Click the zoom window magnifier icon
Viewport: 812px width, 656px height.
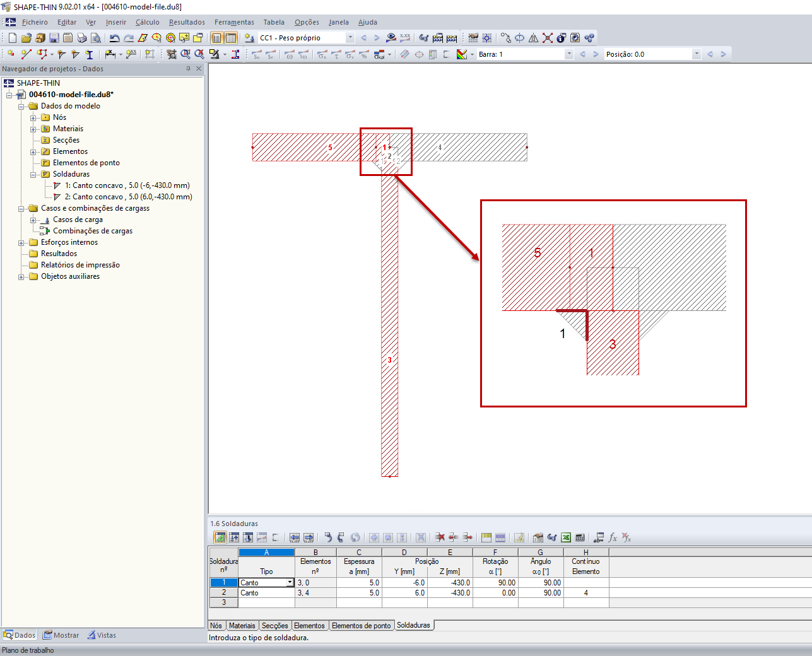[x=185, y=54]
